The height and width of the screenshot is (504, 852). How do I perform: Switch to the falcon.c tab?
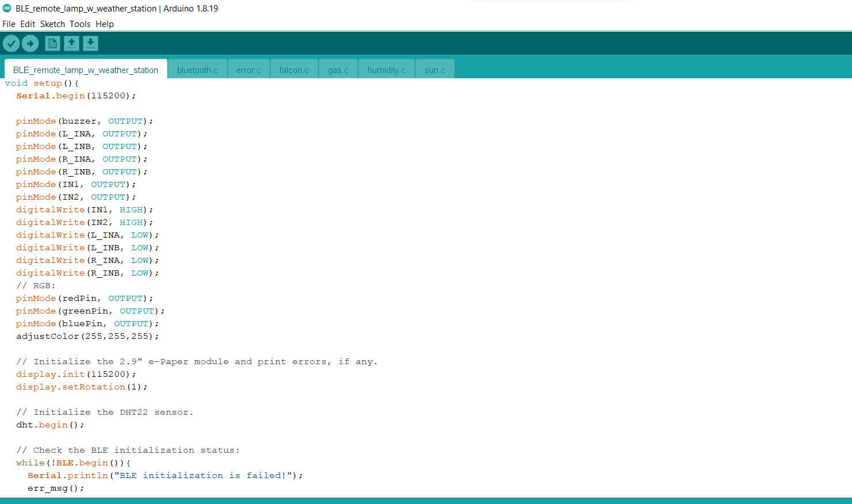[x=294, y=70]
